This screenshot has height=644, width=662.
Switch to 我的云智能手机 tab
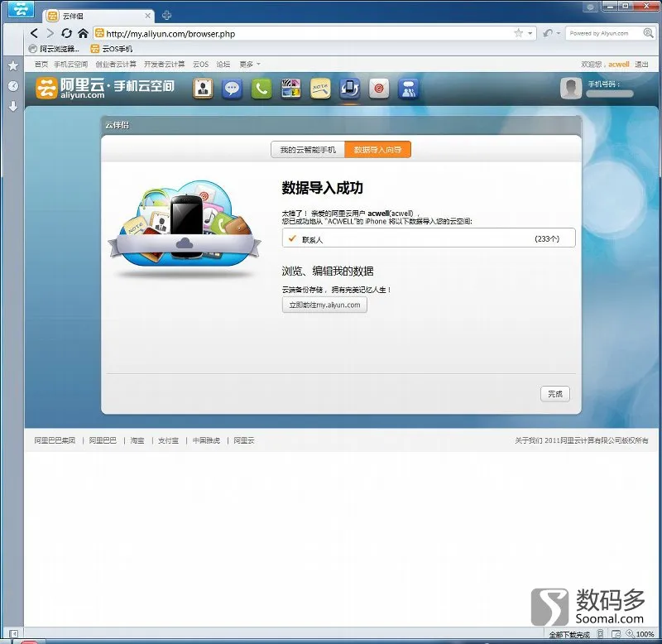coord(308,150)
